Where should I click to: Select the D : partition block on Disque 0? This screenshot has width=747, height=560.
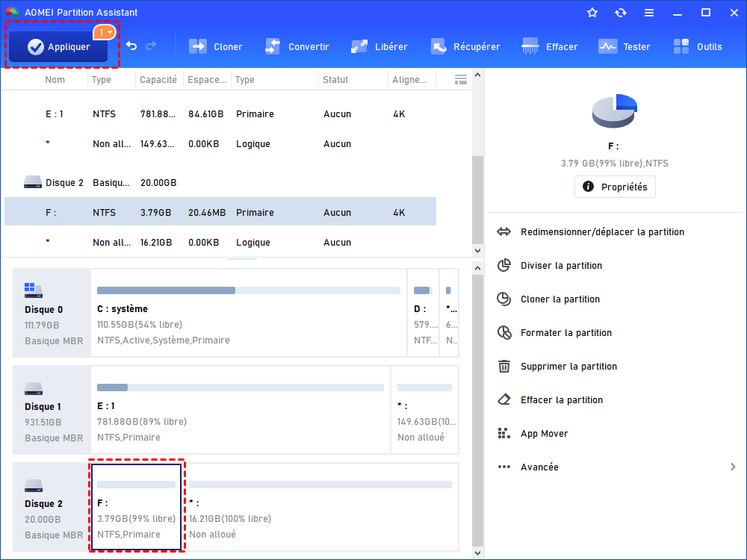423,313
